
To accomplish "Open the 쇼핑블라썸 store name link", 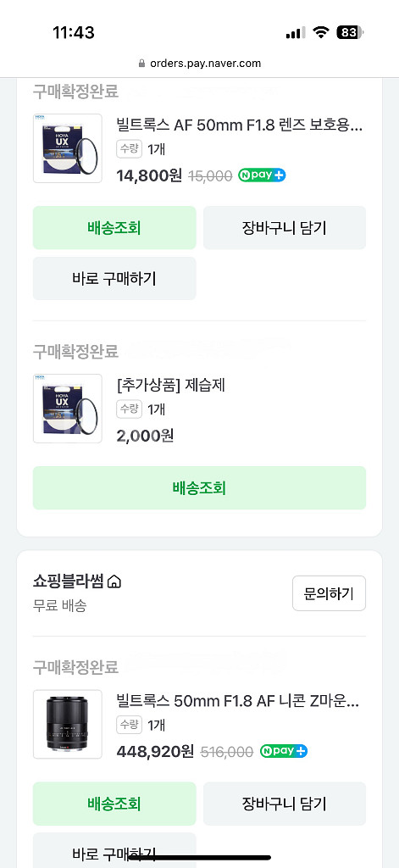I will [x=68, y=581].
